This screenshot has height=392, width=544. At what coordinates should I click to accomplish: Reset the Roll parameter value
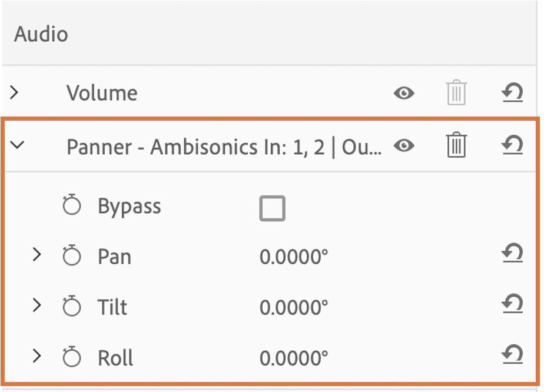coord(512,356)
